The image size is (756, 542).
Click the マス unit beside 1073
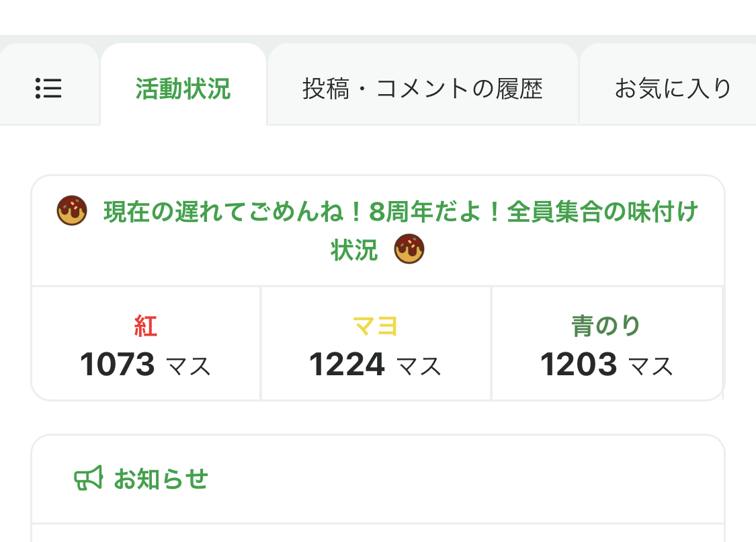click(188, 367)
